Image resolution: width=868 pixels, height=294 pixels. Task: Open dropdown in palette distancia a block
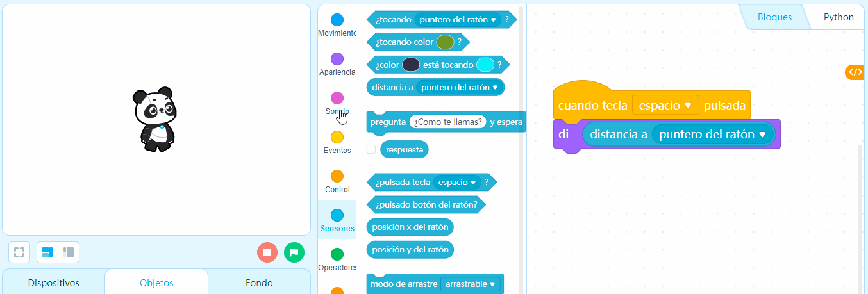pyautogui.click(x=460, y=87)
